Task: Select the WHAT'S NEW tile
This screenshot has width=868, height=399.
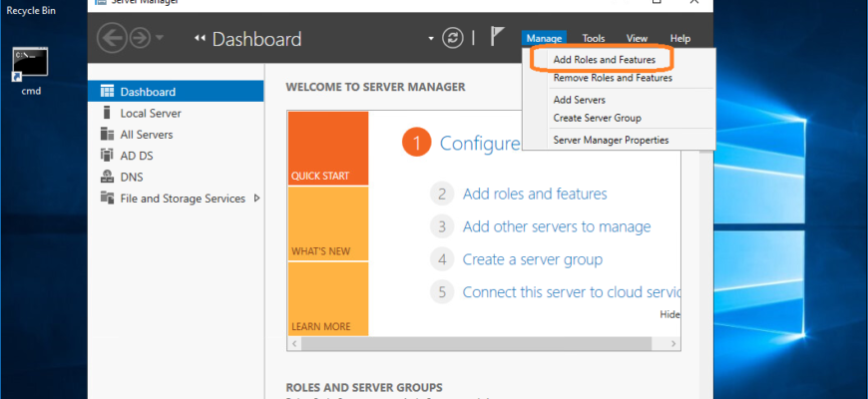Action: 327,223
